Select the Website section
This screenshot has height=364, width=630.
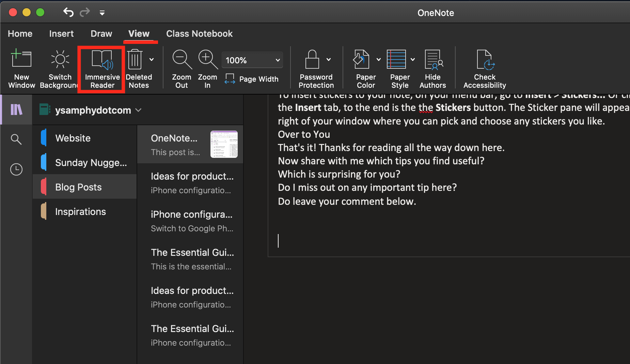[85, 138]
